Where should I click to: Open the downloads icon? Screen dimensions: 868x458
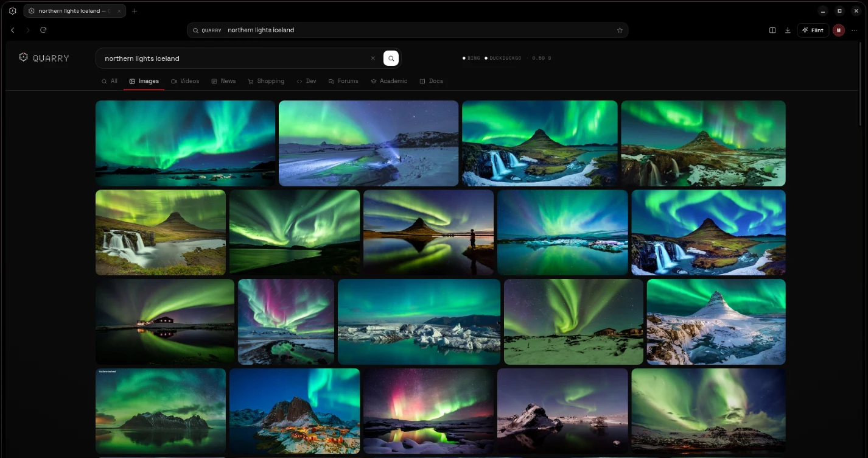tap(788, 30)
